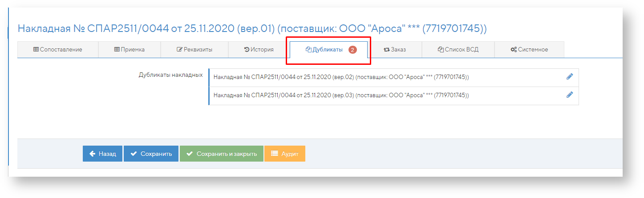The width and height of the screenshot is (644, 198).
Task: Switch to the Сопоставление tab
Action: click(58, 50)
